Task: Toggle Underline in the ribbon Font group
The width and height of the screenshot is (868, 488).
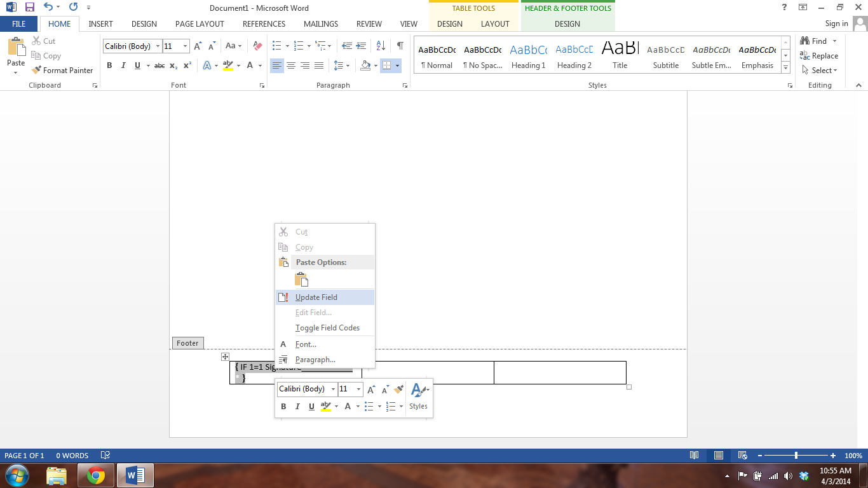Action: tap(137, 65)
